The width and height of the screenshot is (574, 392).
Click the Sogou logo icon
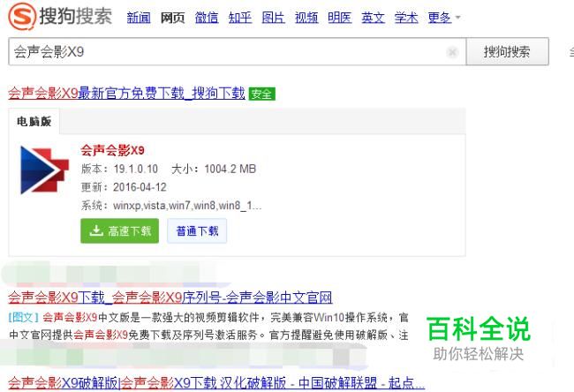click(x=22, y=17)
